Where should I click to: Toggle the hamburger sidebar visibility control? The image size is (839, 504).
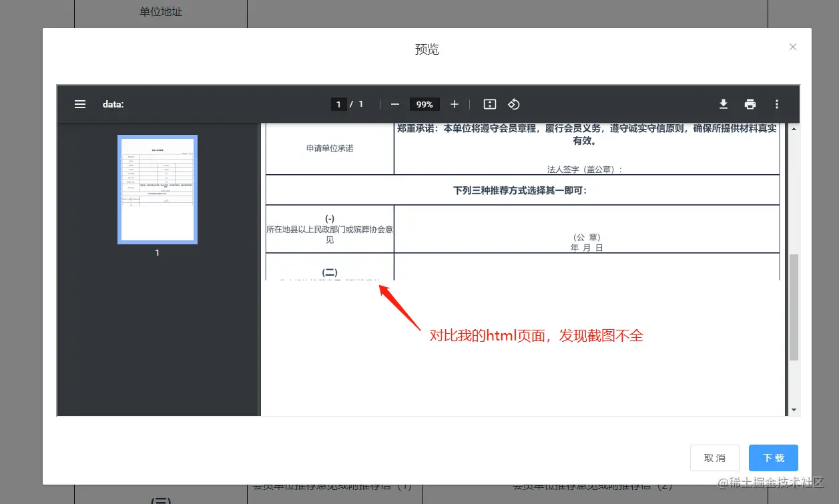[79, 104]
